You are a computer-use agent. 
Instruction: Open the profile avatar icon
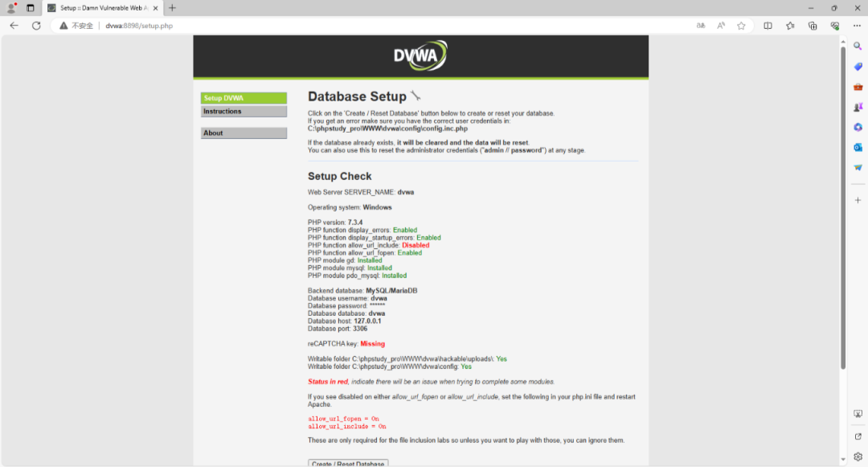pyautogui.click(x=10, y=8)
